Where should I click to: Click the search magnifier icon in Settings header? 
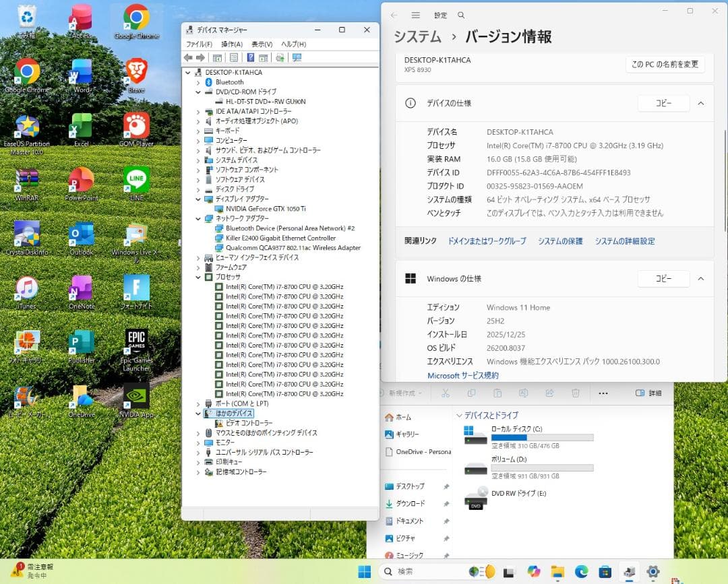[x=461, y=15]
